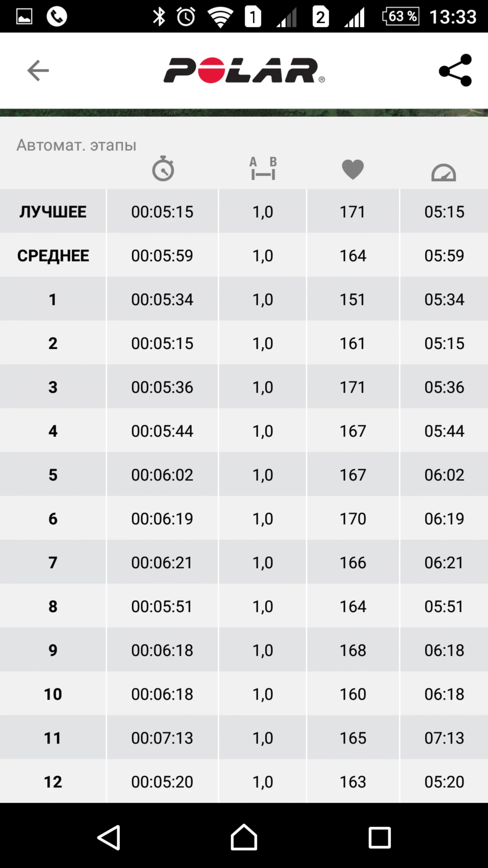This screenshot has height=868, width=488.
Task: Select the ЛУЧШЕЕ best lap row
Action: click(53, 212)
